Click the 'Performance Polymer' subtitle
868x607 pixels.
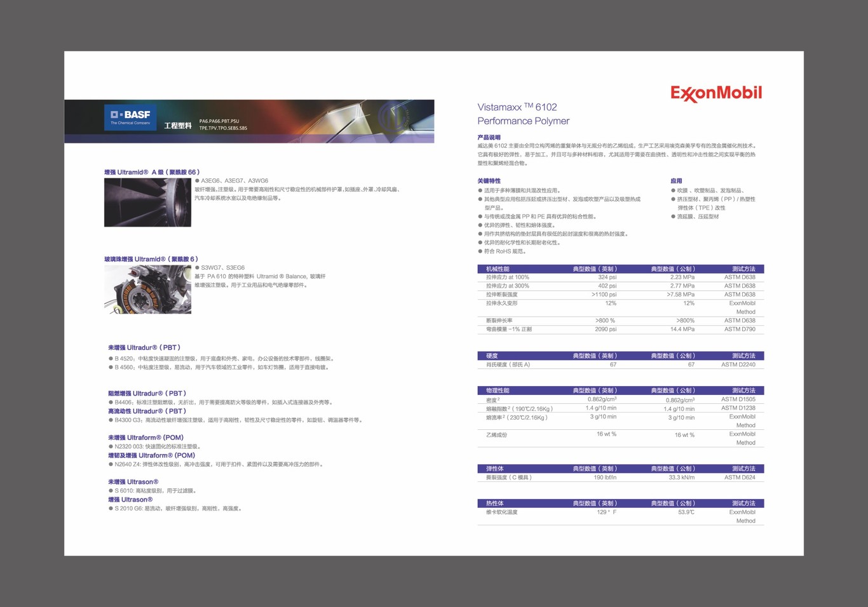coord(524,121)
